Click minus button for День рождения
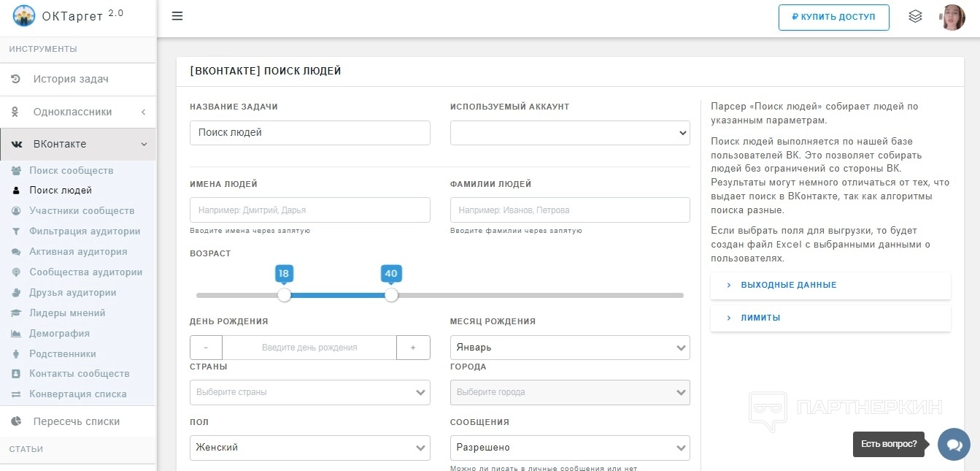980x471 pixels. [x=207, y=348]
